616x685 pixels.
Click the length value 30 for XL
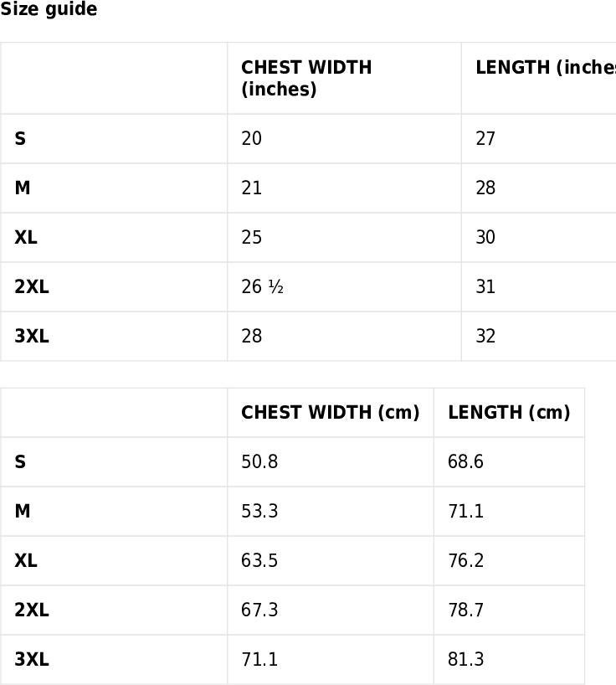(x=485, y=237)
